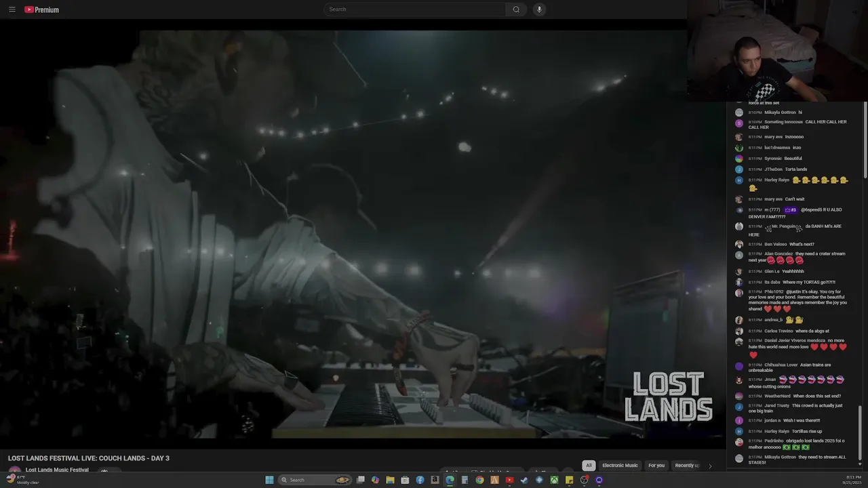Click chat author WeatherNerd
The image size is (868, 488).
[777, 396]
